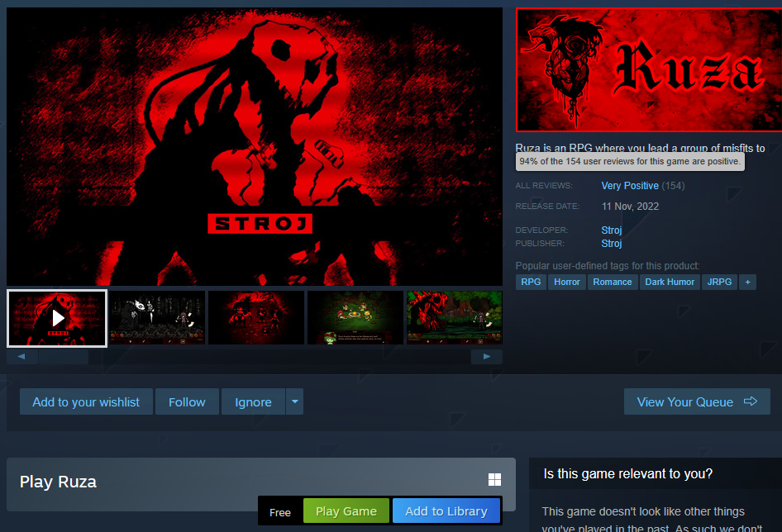Screen dimensions: 782x532
Task: Click the left arrow of thumbnail strip
Action: pyautogui.click(x=21, y=357)
